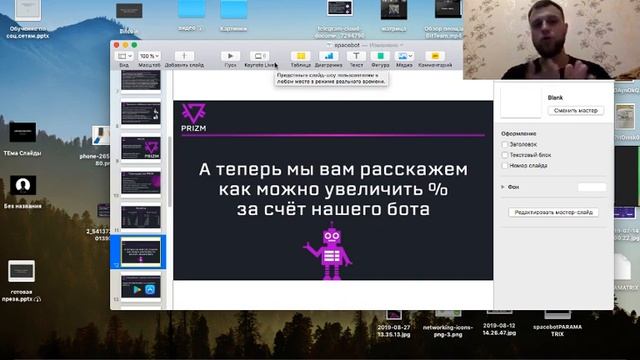Screen dimensions: 640x360
Task: Click the Keynote Live toolbar icon
Action: point(260,56)
